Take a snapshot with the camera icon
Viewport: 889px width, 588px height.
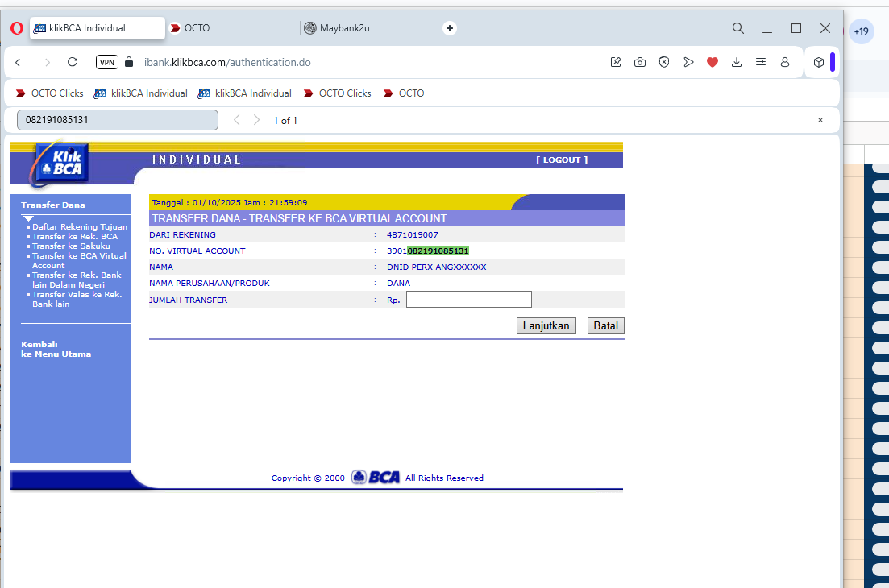pyautogui.click(x=639, y=62)
